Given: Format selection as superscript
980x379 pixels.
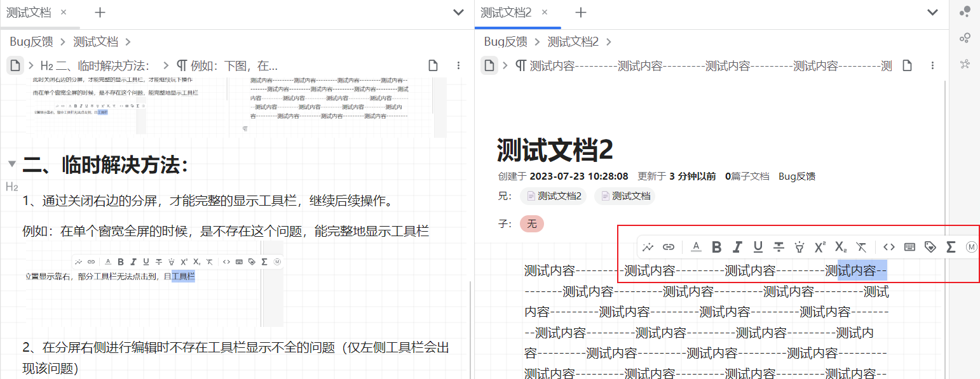Looking at the screenshot, I should [x=820, y=247].
